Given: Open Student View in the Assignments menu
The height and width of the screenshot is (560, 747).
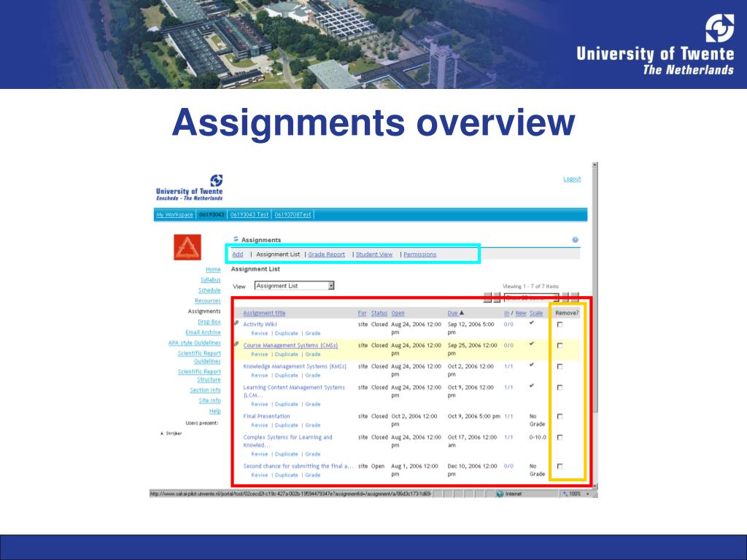Looking at the screenshot, I should (374, 254).
